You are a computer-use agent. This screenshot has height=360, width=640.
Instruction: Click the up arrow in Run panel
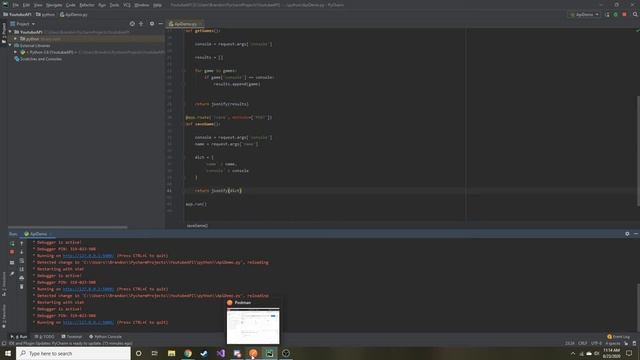(22, 243)
